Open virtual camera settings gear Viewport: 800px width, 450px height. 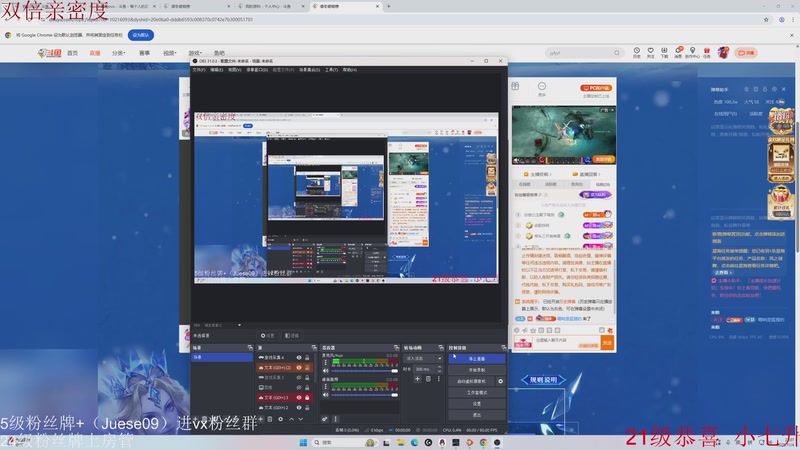pos(501,381)
